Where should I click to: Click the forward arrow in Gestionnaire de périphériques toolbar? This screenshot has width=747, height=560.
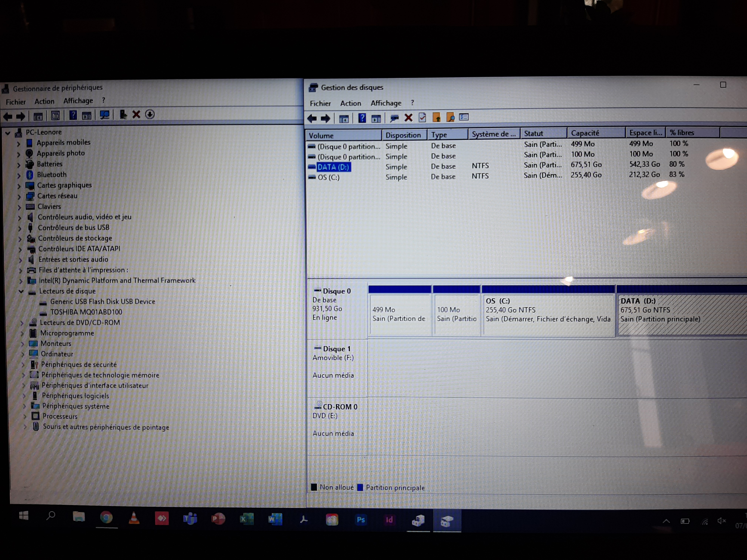(21, 116)
